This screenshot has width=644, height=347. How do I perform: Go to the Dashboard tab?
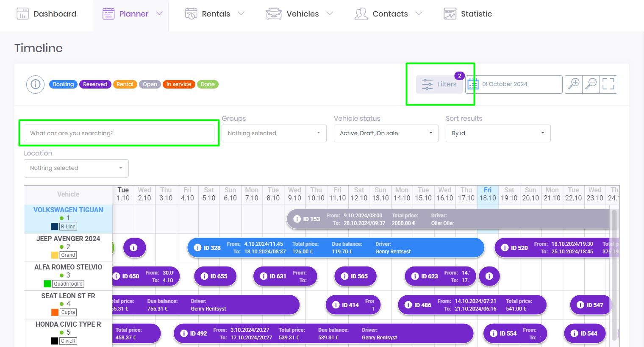point(47,14)
